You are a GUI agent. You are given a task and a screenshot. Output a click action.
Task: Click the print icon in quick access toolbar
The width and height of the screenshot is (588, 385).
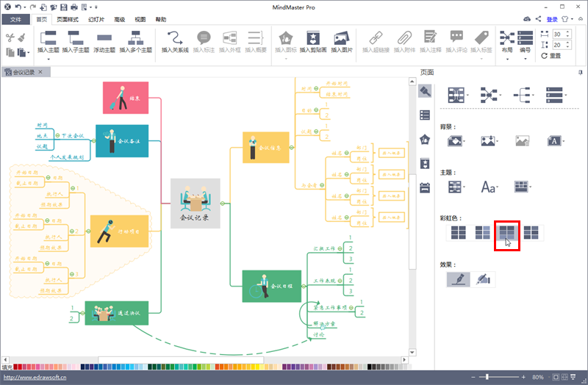(74, 7)
